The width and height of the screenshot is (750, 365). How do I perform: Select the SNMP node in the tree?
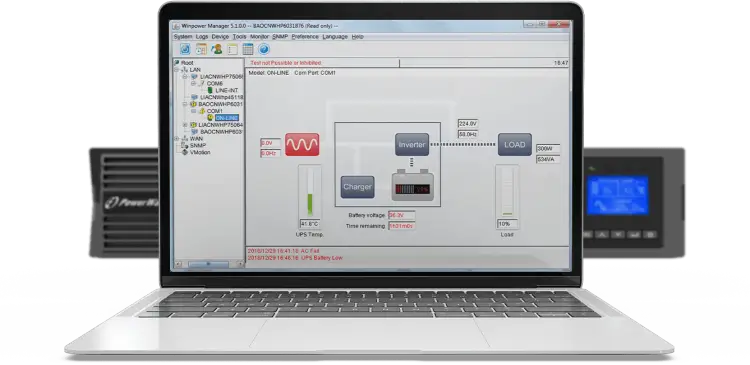click(198, 145)
